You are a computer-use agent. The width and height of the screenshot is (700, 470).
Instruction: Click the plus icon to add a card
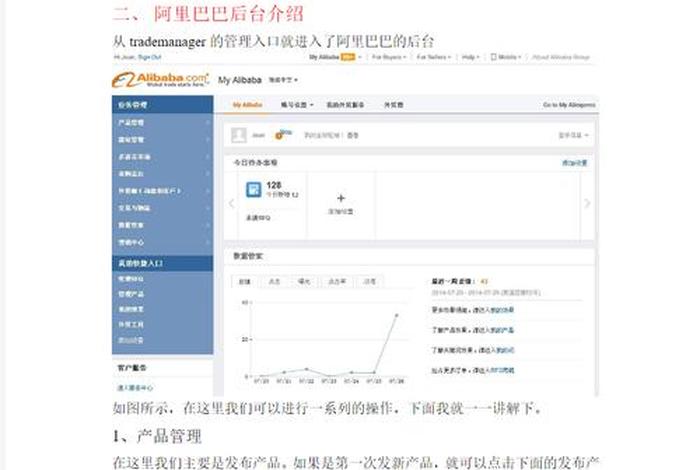[x=341, y=198]
